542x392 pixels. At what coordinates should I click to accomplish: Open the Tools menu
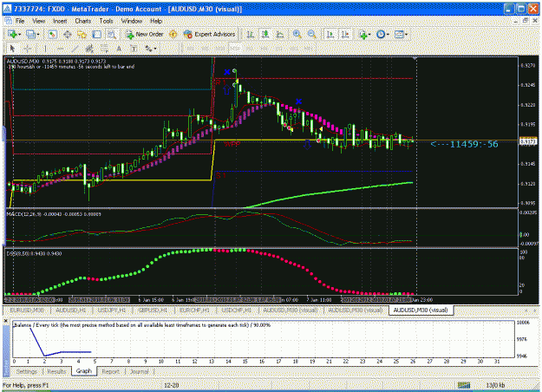pos(106,21)
